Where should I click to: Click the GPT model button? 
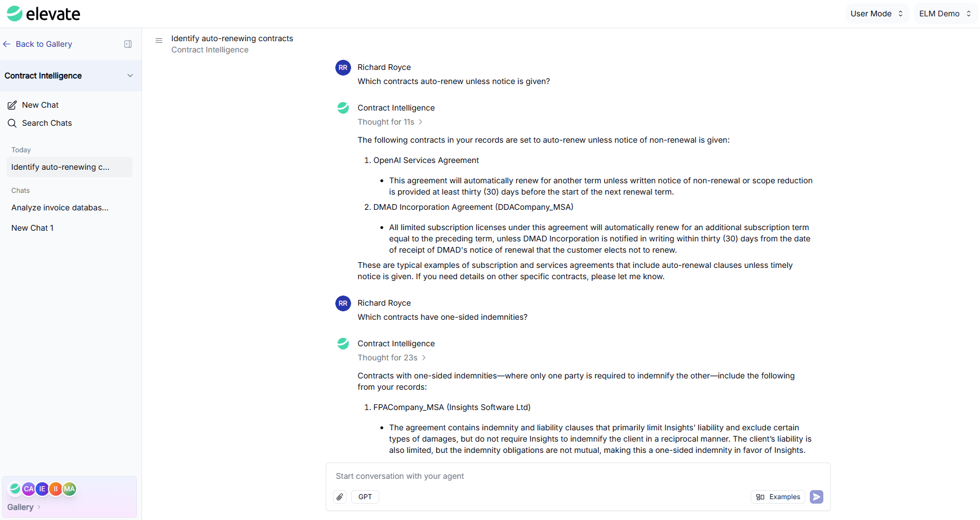click(x=365, y=497)
